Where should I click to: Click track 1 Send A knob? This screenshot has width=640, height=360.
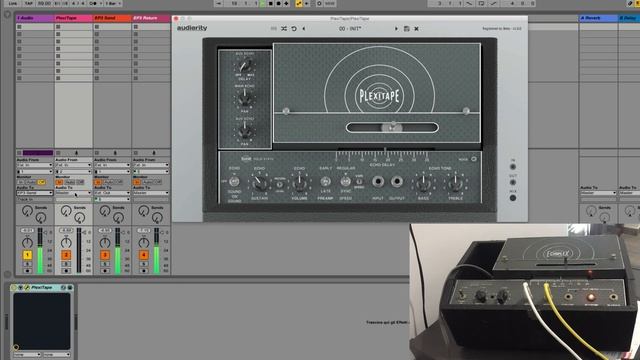27,211
